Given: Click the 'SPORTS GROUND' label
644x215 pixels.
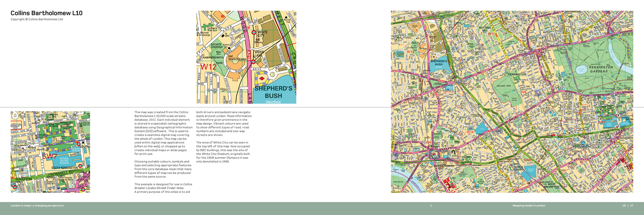Looking at the screenshot, I should [x=217, y=46].
